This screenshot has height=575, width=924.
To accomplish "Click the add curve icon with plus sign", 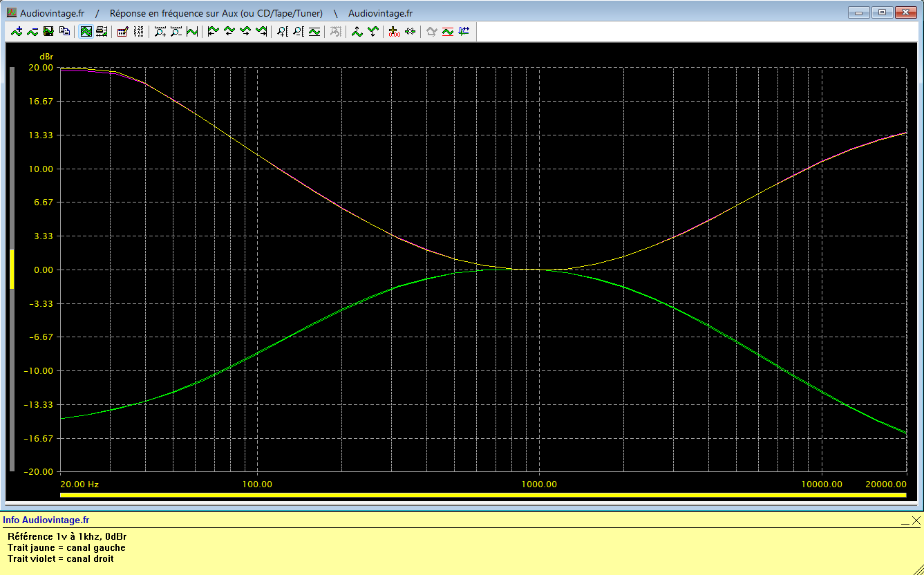I will click(17, 31).
